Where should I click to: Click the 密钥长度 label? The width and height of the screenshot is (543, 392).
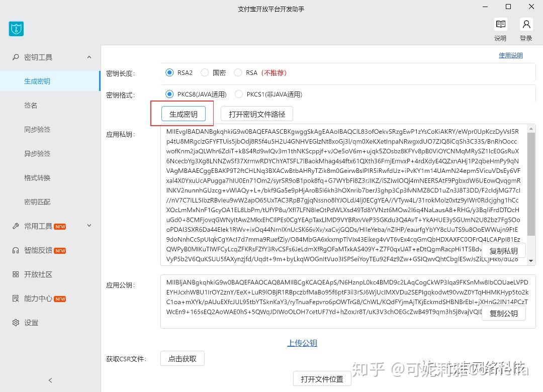(121, 73)
